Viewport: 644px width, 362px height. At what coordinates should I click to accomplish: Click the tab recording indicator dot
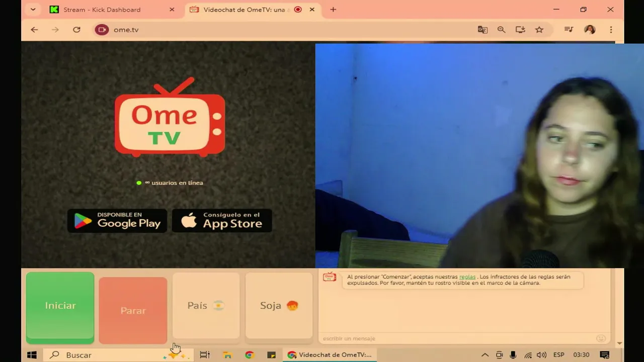(298, 10)
